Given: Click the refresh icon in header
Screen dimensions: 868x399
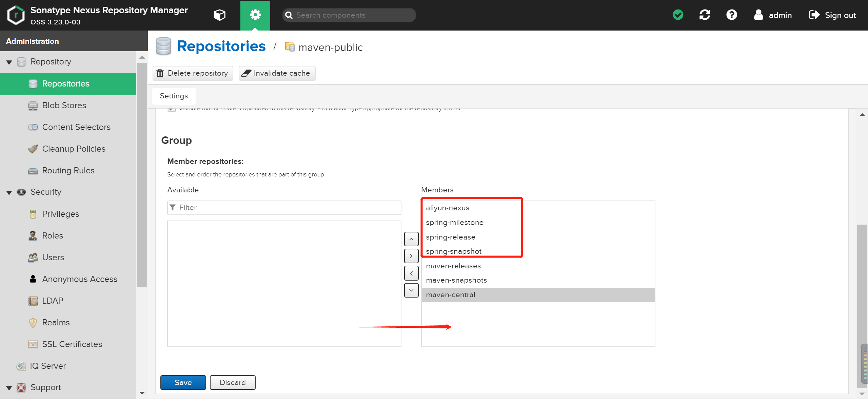Looking at the screenshot, I should [x=705, y=15].
